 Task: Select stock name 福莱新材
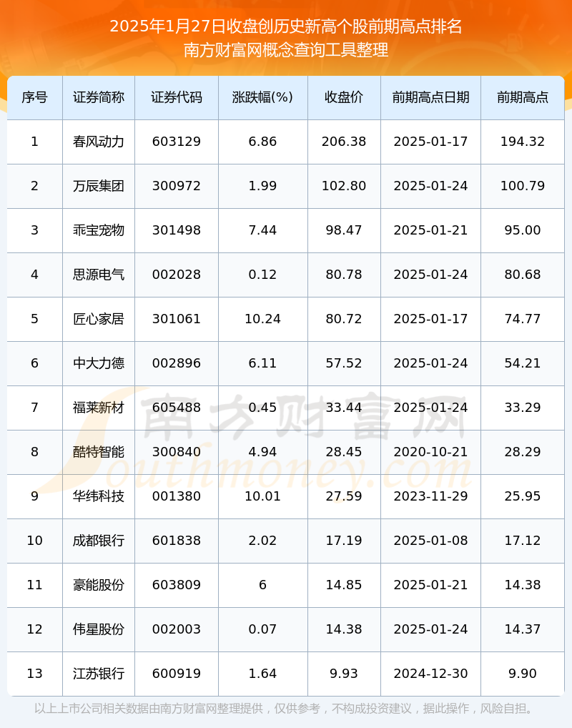pyautogui.click(x=99, y=408)
